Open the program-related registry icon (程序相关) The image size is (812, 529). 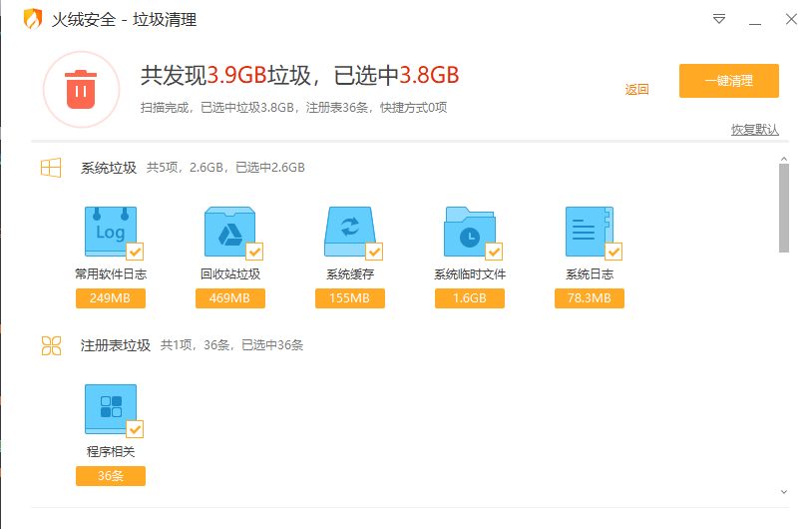click(x=109, y=409)
